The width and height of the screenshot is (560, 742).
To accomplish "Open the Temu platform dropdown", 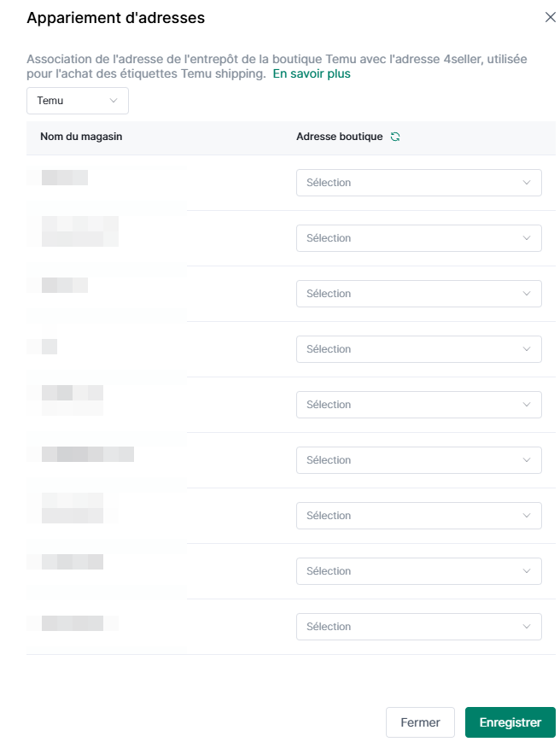I will point(78,101).
